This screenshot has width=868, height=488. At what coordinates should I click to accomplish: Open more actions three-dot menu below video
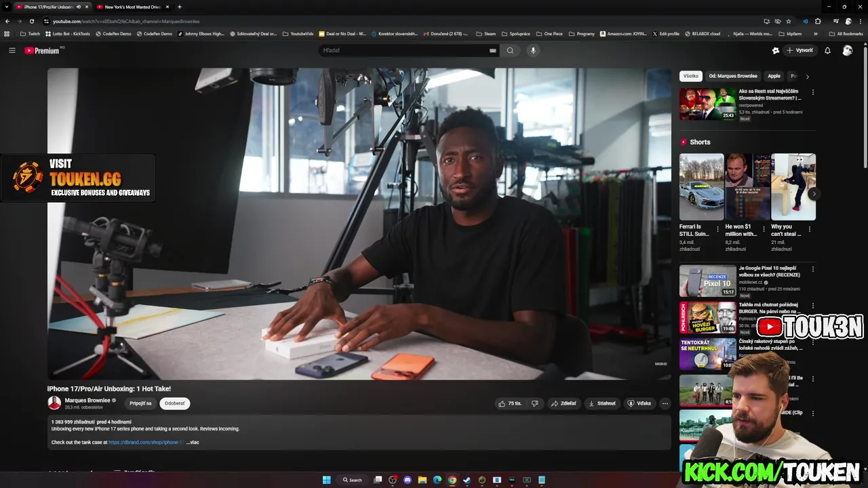665,403
